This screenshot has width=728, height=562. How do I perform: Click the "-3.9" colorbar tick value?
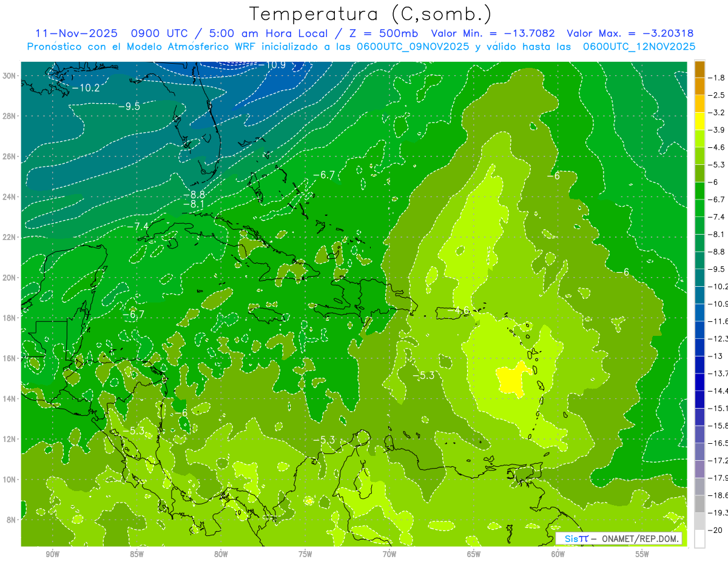(x=717, y=130)
